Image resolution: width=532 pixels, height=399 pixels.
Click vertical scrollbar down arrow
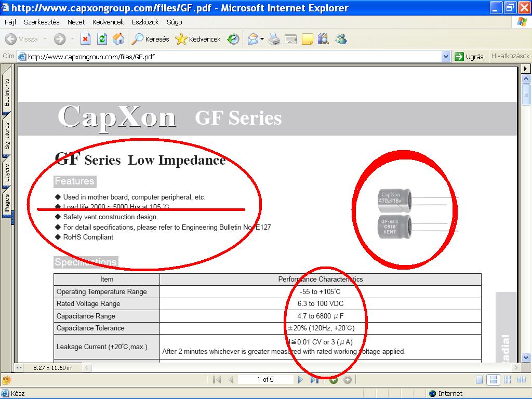coord(526,357)
